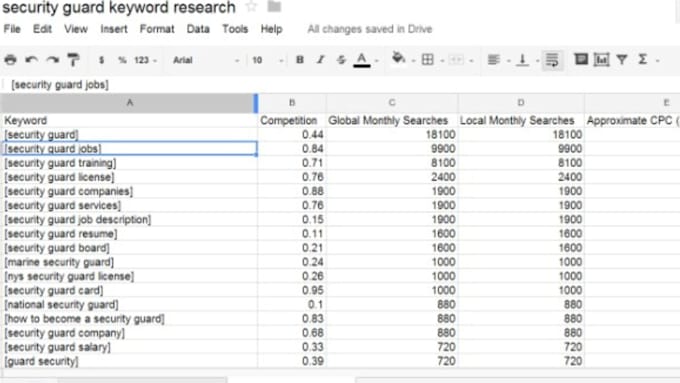Expand the 123 number format dropdown
Image resolution: width=680 pixels, height=383 pixels.
click(145, 60)
